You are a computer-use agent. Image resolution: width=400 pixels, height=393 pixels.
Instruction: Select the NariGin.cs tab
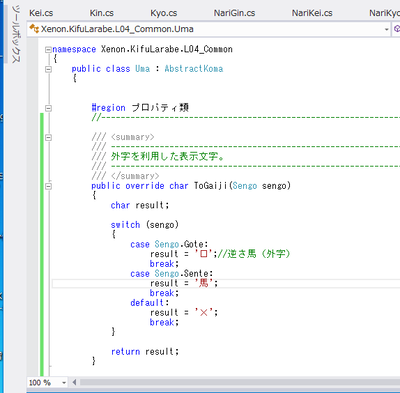[x=234, y=13]
